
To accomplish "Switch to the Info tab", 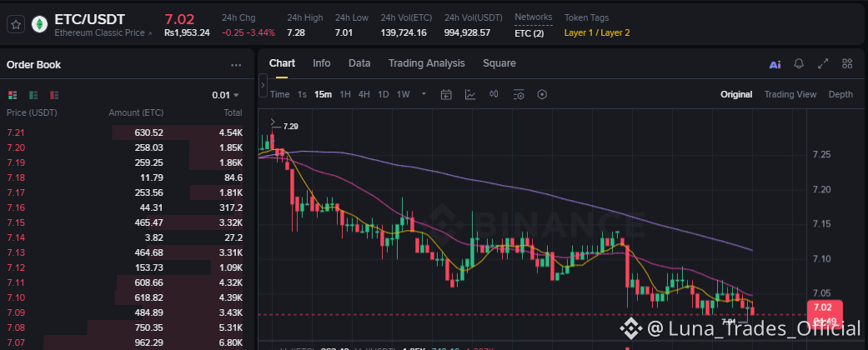I will 322,63.
